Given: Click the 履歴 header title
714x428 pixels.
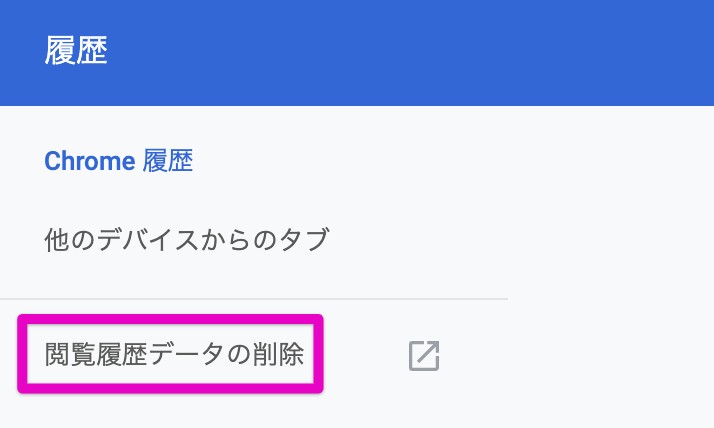Looking at the screenshot, I should pos(76,51).
